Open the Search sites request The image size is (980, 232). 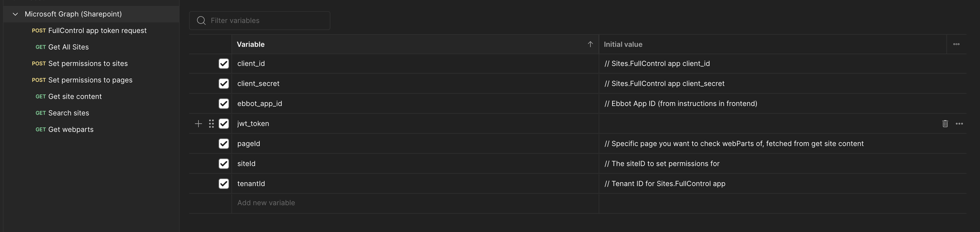click(69, 113)
